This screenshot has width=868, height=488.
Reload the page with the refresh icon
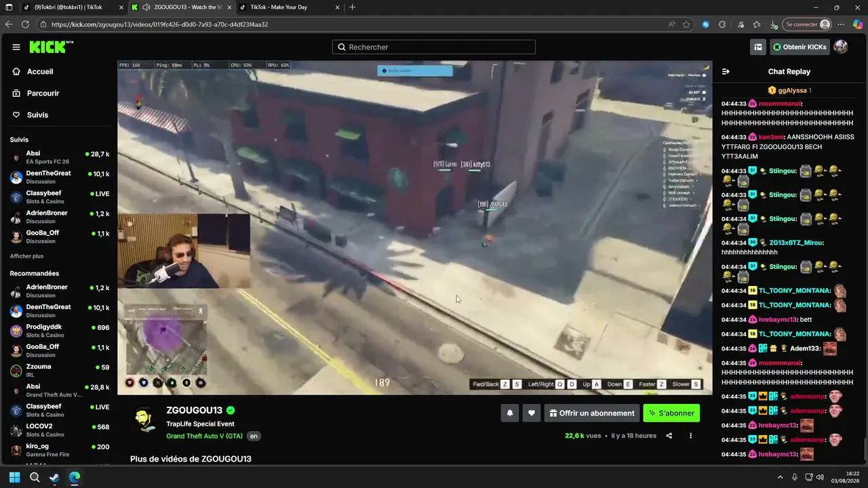coord(26,24)
